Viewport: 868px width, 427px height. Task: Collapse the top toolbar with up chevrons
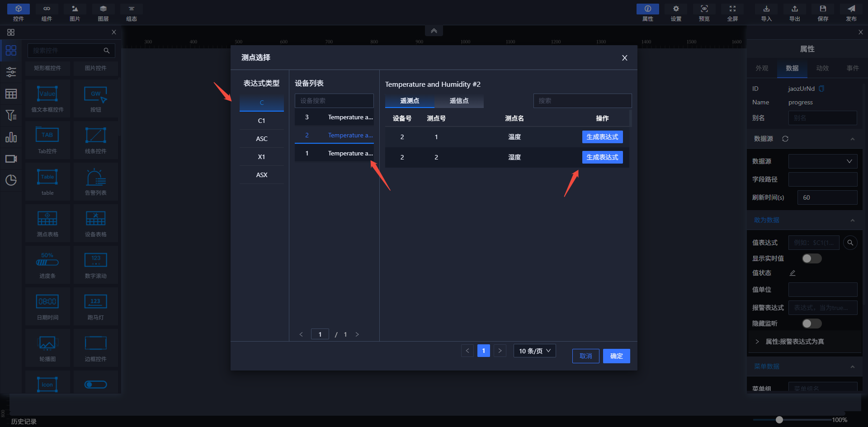point(434,31)
